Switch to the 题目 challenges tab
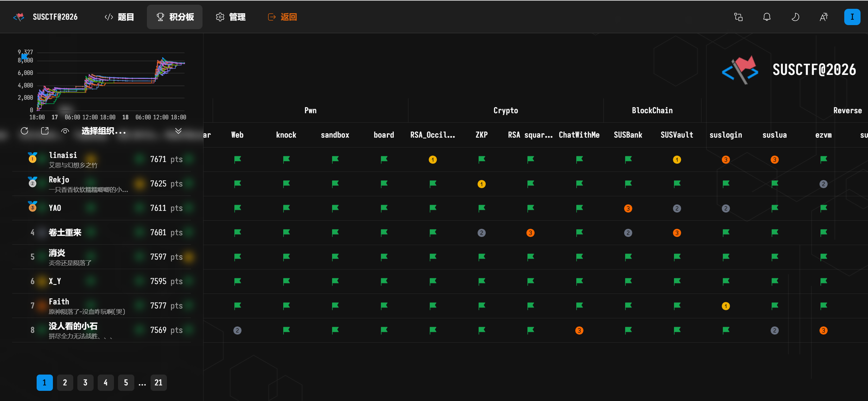The height and width of the screenshot is (401, 868). click(119, 17)
